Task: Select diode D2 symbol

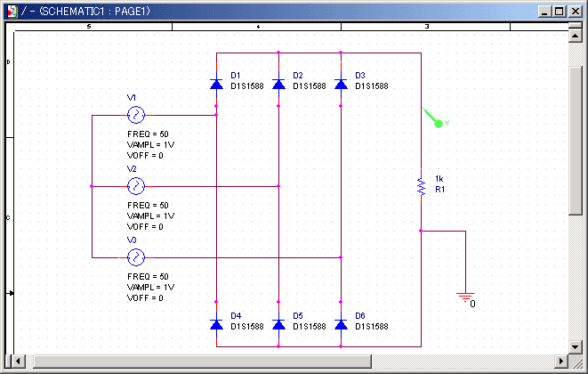Action: (278, 84)
